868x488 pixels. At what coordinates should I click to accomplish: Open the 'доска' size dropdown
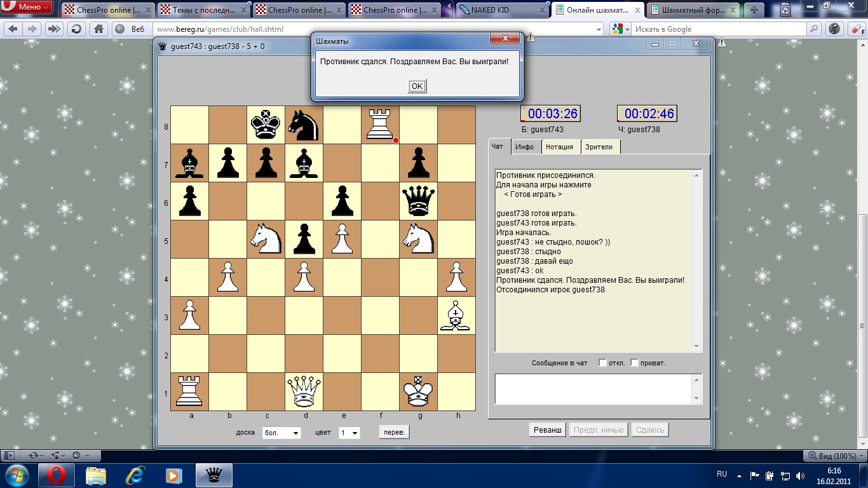[281, 433]
